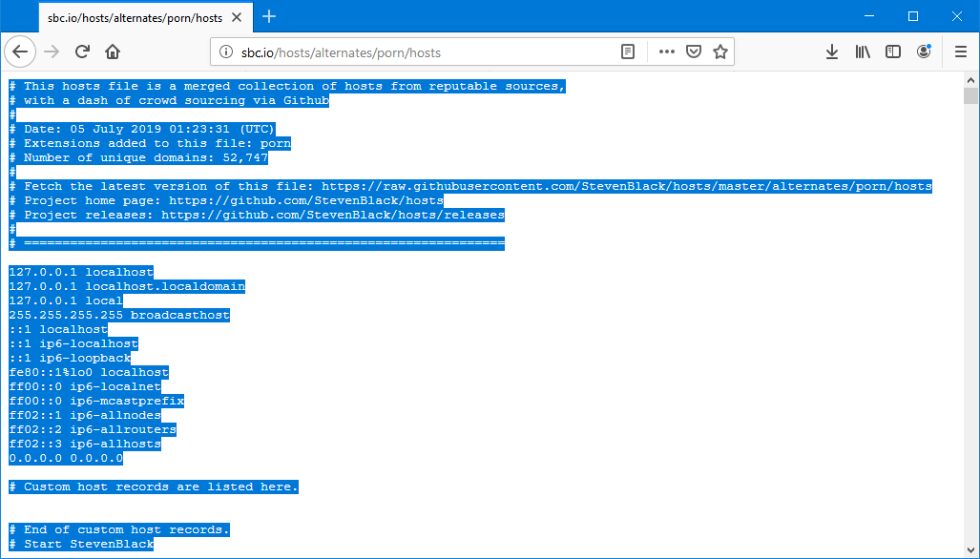Click the 'ff00::0 ip6-mcastprefix' line
This screenshot has height=559, width=980.
click(97, 401)
